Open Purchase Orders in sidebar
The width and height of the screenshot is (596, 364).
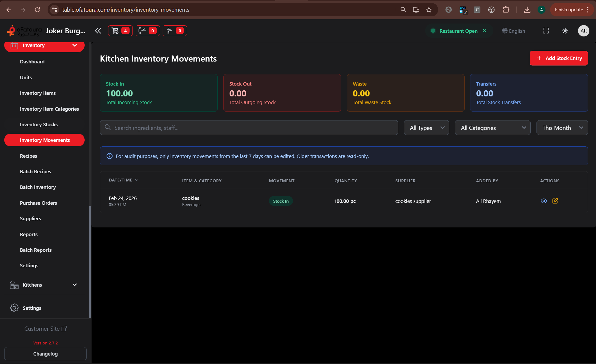(38, 203)
